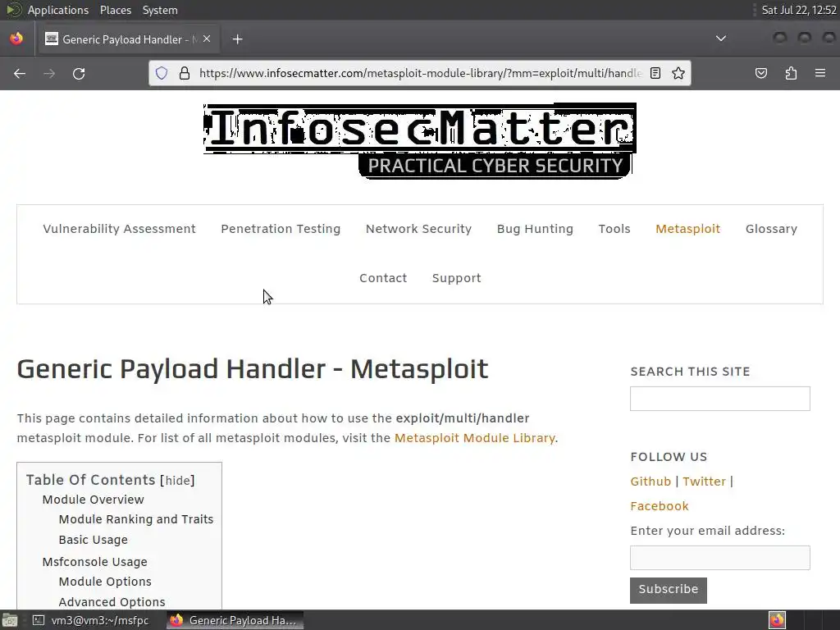The width and height of the screenshot is (840, 630).
Task: Jump to Msfconsole Usage section
Action: pyautogui.click(x=95, y=561)
